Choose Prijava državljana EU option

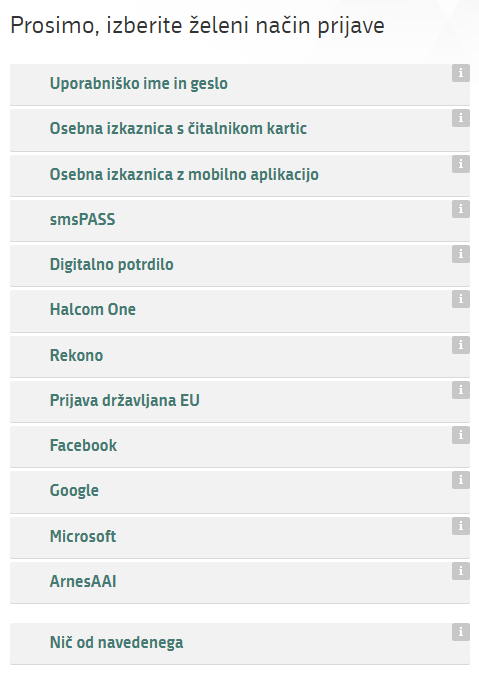click(x=240, y=402)
